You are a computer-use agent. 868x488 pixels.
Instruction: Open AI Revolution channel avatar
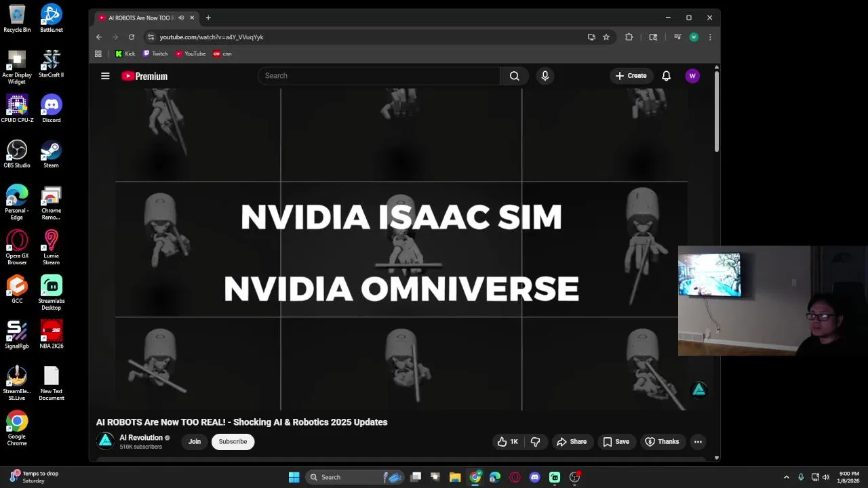(106, 441)
